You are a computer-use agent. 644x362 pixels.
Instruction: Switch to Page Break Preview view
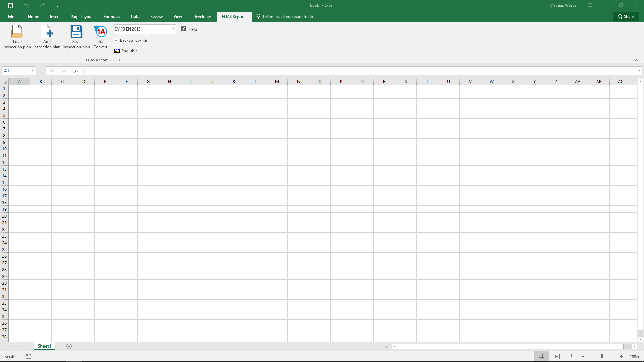click(572, 356)
